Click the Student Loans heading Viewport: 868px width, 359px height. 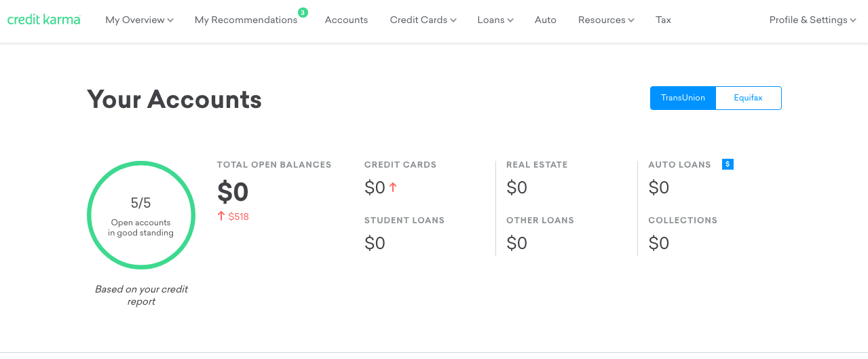pyautogui.click(x=404, y=221)
